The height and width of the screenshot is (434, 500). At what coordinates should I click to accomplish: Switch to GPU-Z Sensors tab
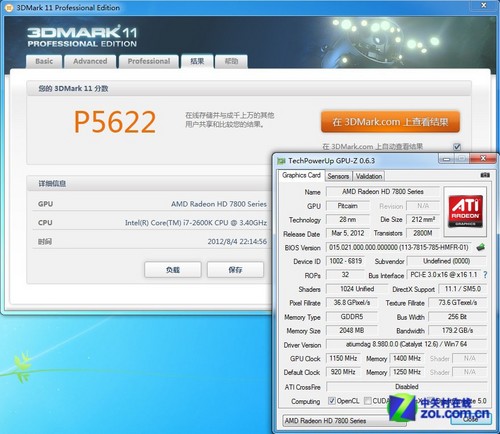(338, 176)
